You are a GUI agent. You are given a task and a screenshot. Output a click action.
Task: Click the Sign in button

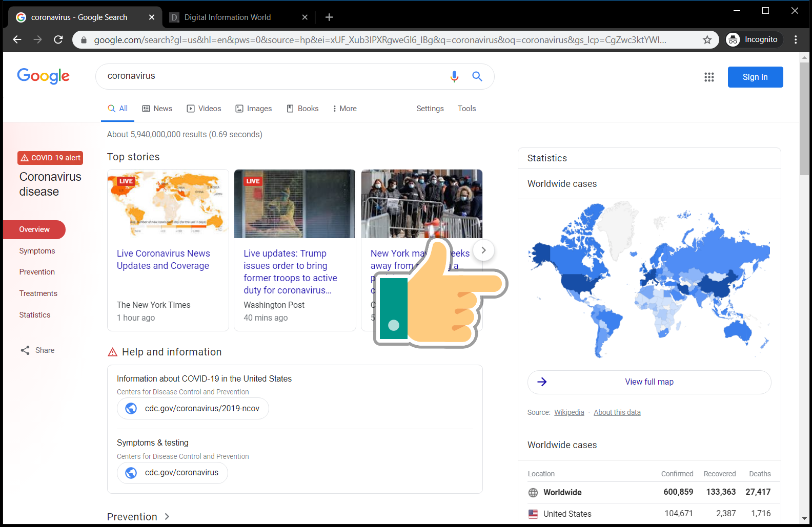tap(755, 77)
